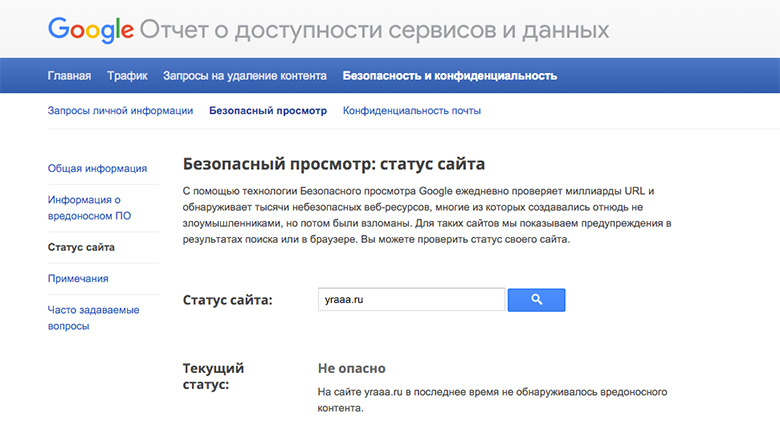The width and height of the screenshot is (780, 446).
Task: Select Безопасный просмотр sub-tab
Action: tap(268, 110)
